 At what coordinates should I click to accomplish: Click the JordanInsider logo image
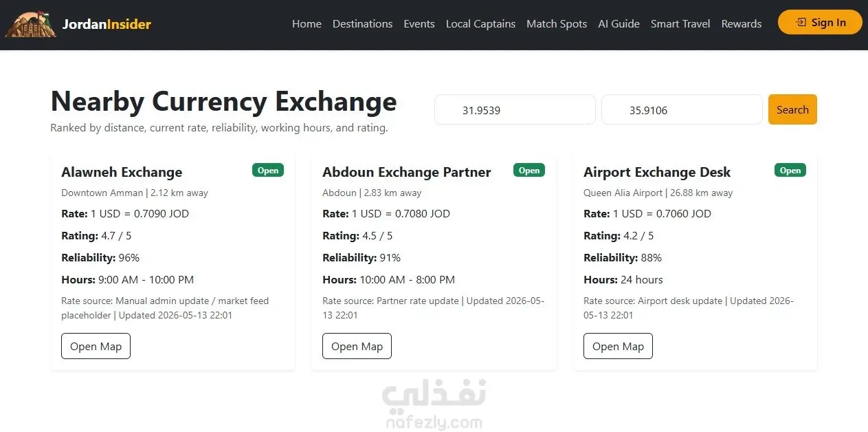(x=31, y=24)
